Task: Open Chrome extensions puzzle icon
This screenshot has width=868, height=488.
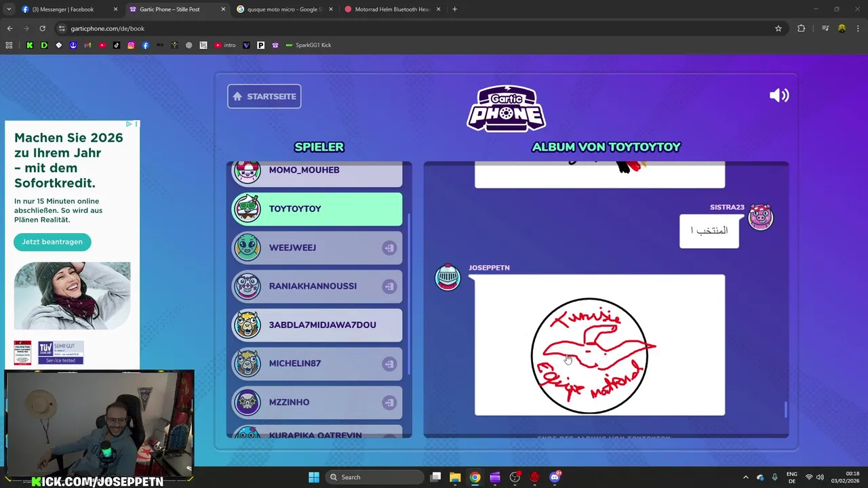Action: (x=802, y=28)
